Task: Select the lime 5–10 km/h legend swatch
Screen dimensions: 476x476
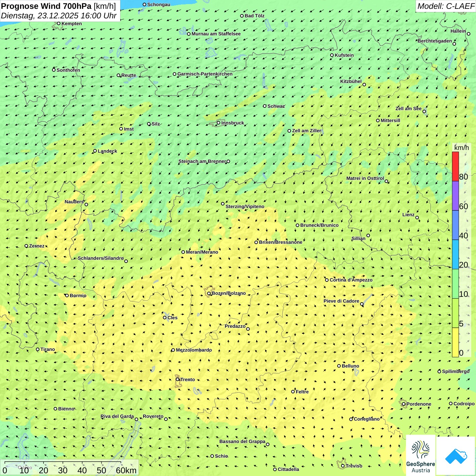Action: (x=455, y=313)
